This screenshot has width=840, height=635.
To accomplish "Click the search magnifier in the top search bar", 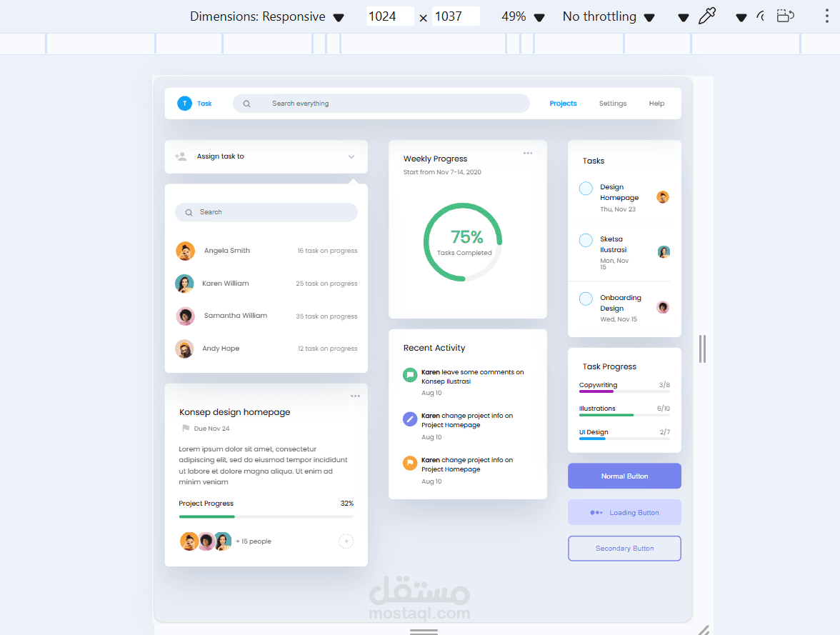I will (x=246, y=103).
